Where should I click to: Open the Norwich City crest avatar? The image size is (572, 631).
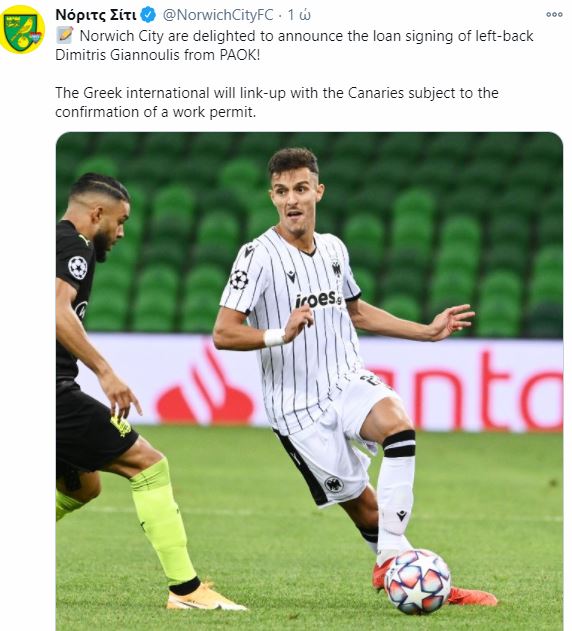pyautogui.click(x=22, y=29)
